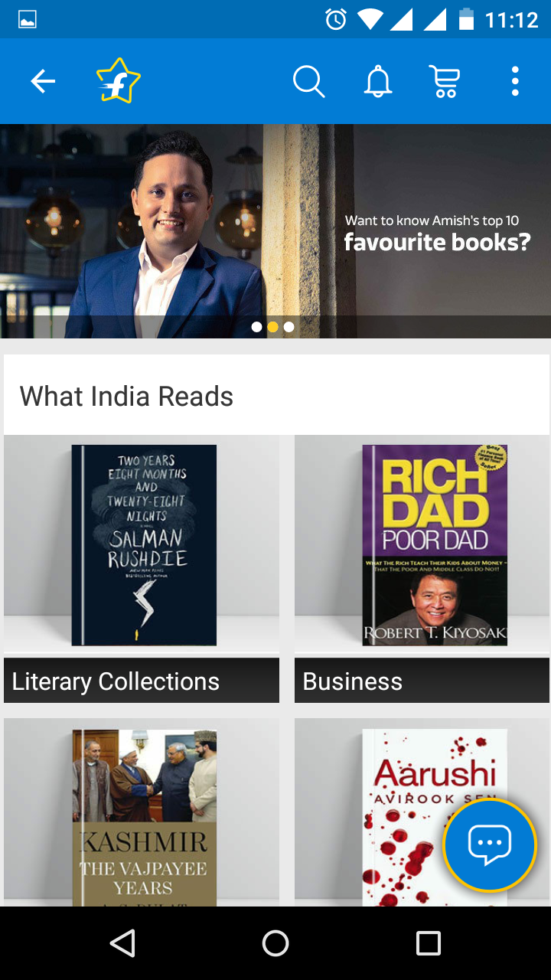Open the blue chat bubble button

click(490, 845)
